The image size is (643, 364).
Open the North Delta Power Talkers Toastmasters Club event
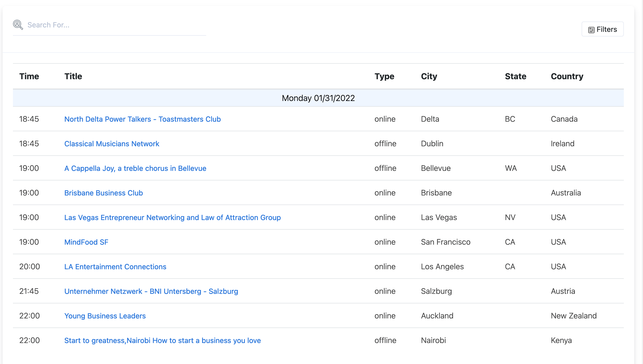(x=142, y=119)
